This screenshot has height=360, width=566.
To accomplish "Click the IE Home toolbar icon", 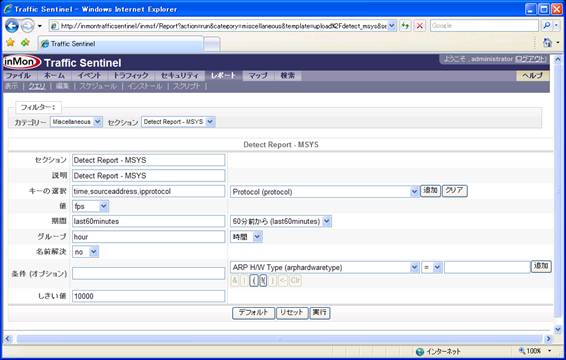I will coord(547,43).
